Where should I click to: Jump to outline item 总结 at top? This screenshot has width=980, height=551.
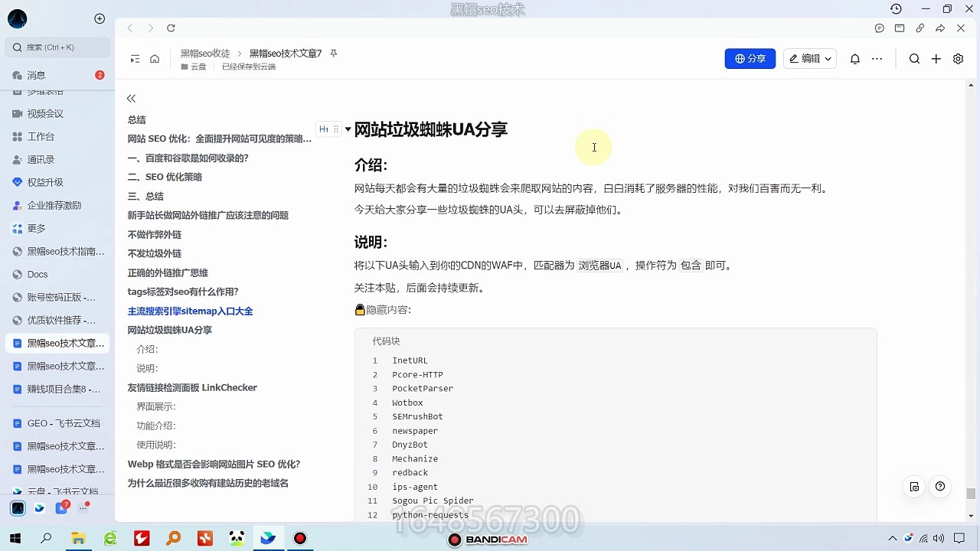pyautogui.click(x=136, y=119)
